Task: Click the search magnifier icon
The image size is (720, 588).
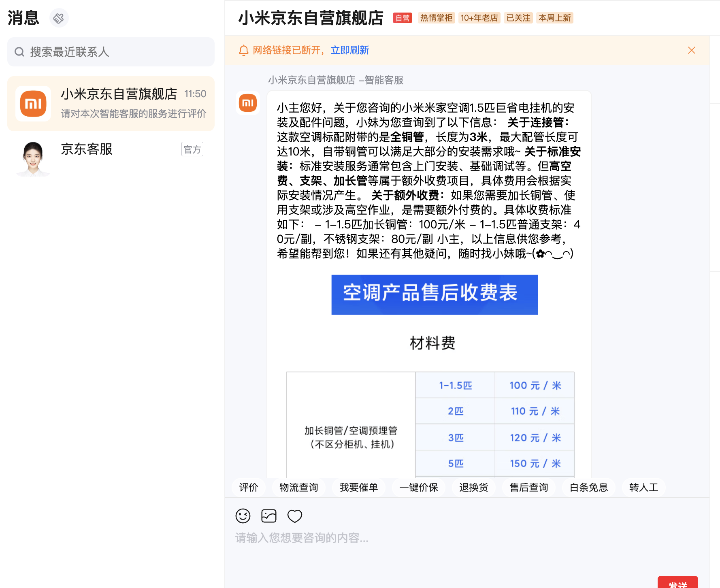Action: [19, 52]
